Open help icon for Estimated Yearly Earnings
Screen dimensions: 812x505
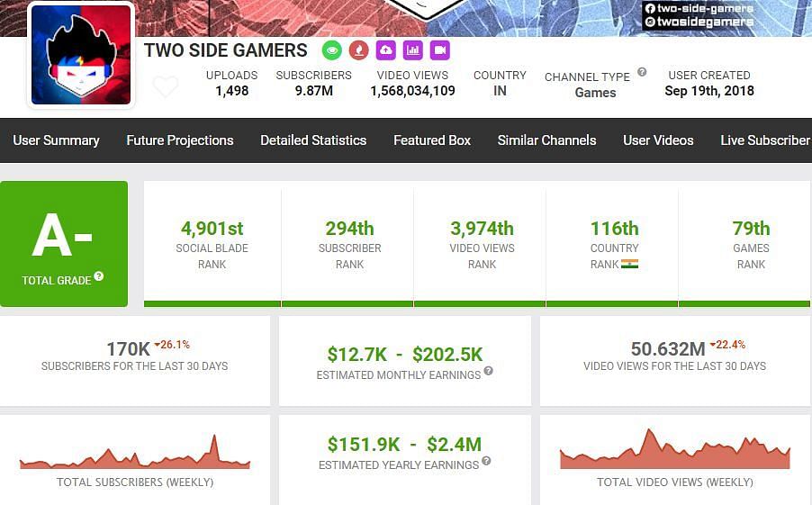click(x=486, y=461)
